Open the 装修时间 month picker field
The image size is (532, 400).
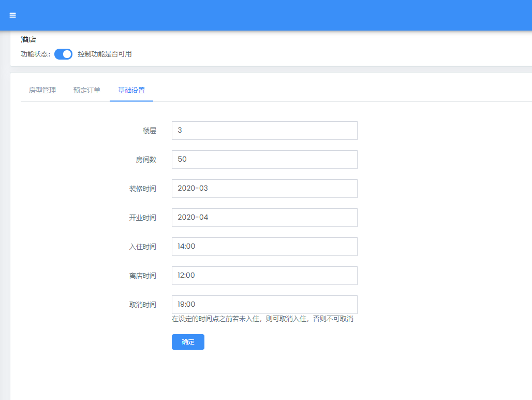pyautogui.click(x=264, y=189)
